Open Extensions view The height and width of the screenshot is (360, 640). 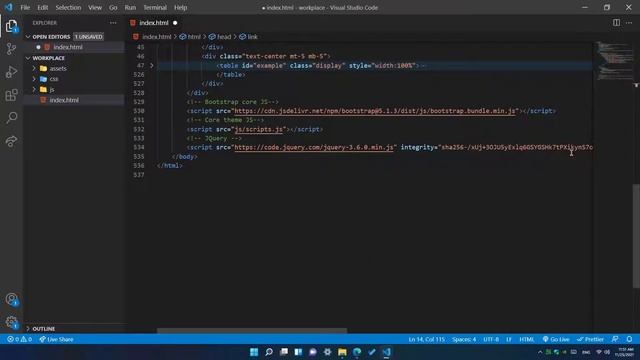click(11, 95)
